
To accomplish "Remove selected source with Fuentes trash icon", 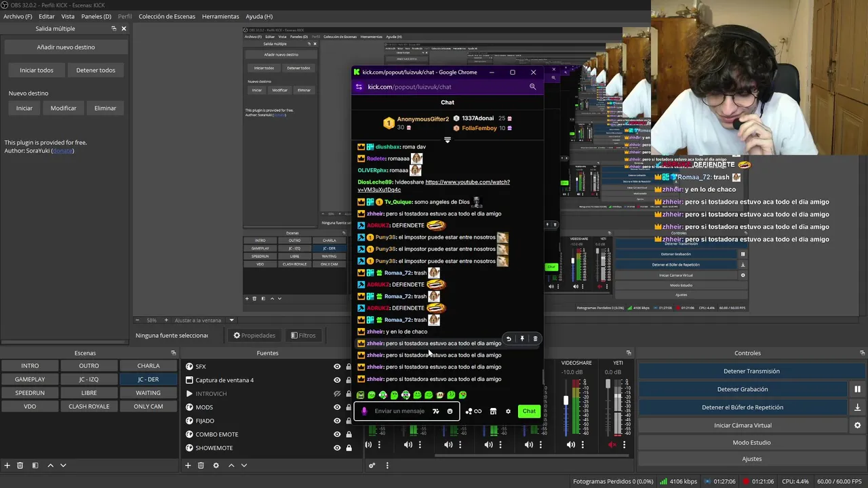I will (201, 466).
